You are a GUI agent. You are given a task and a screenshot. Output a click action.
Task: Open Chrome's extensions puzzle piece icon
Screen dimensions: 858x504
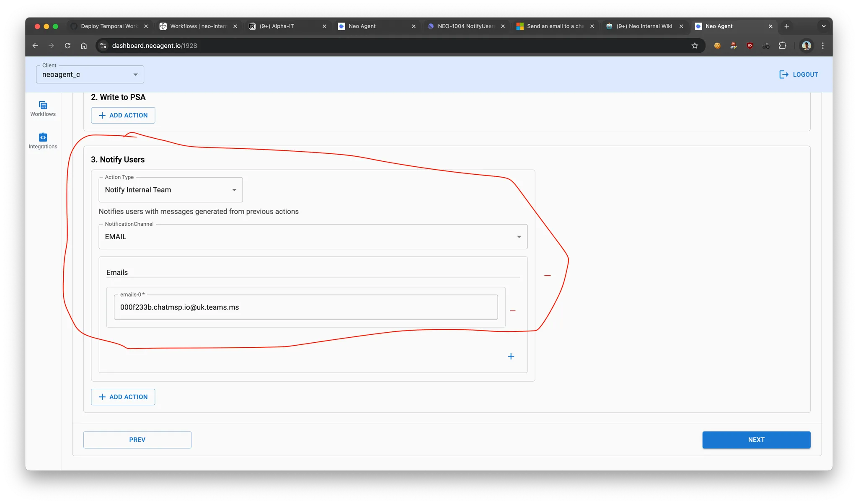pos(783,46)
